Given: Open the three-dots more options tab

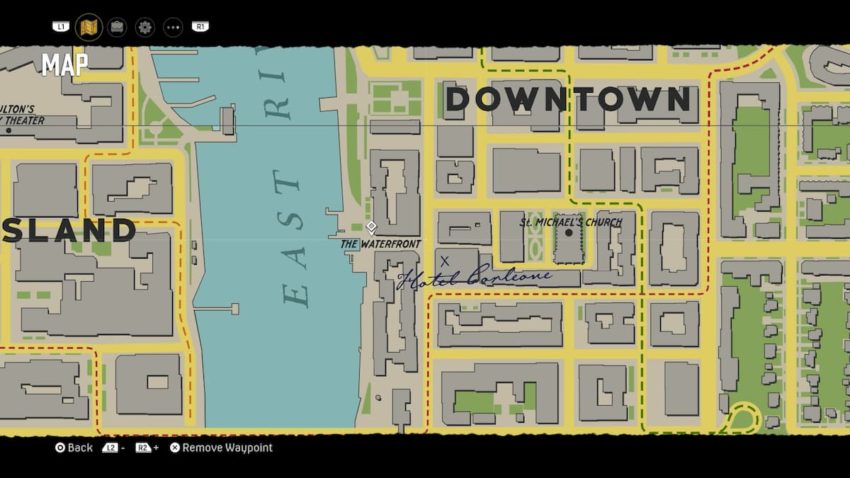Looking at the screenshot, I should tap(173, 27).
